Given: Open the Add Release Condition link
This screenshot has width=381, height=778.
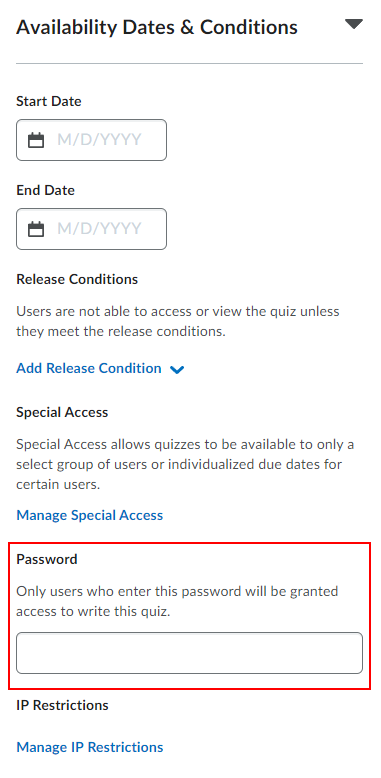Looking at the screenshot, I should click(x=89, y=368).
